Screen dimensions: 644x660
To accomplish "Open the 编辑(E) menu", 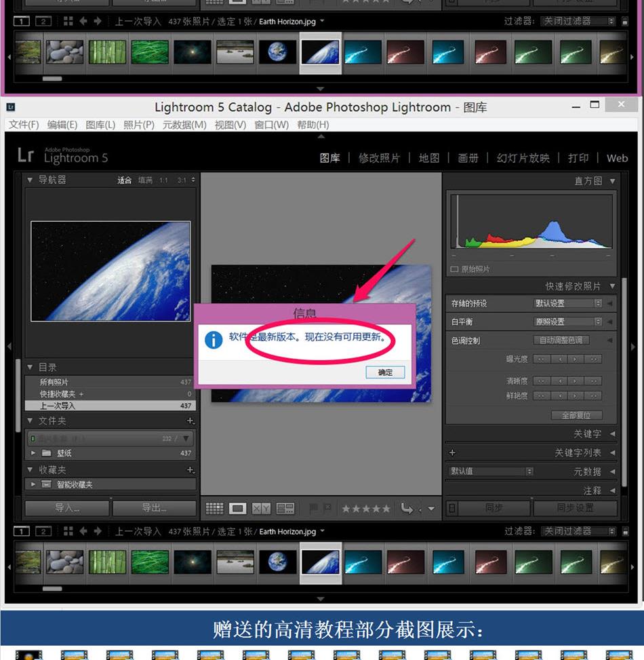I will 62,125.
